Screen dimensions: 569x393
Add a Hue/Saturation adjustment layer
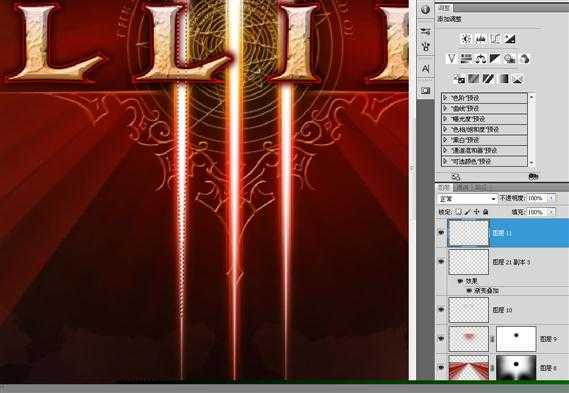pyautogui.click(x=466, y=58)
